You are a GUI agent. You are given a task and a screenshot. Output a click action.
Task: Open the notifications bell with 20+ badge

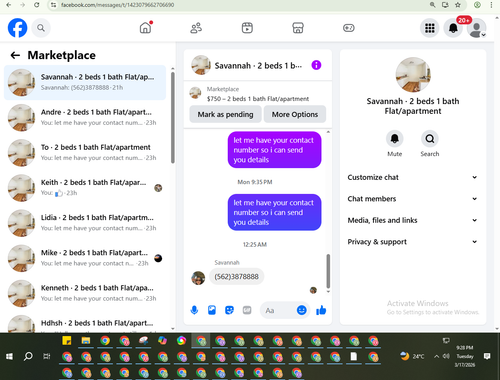[453, 28]
